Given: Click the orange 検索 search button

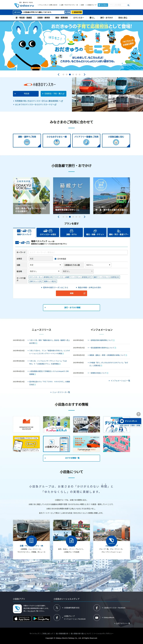Looking at the screenshot, I should click(x=71, y=293).
